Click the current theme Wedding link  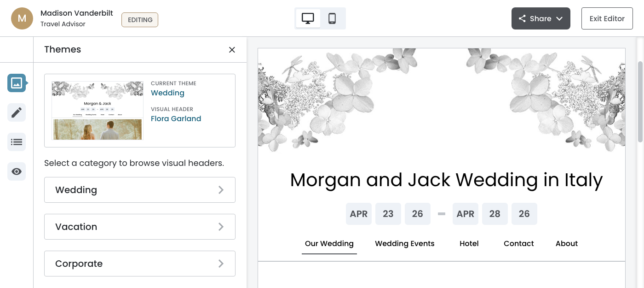tap(167, 93)
